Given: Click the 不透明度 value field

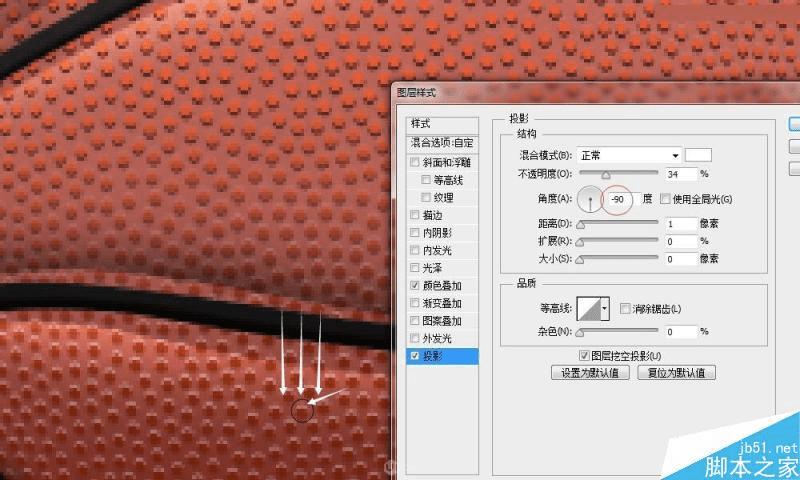Looking at the screenshot, I should (681, 174).
